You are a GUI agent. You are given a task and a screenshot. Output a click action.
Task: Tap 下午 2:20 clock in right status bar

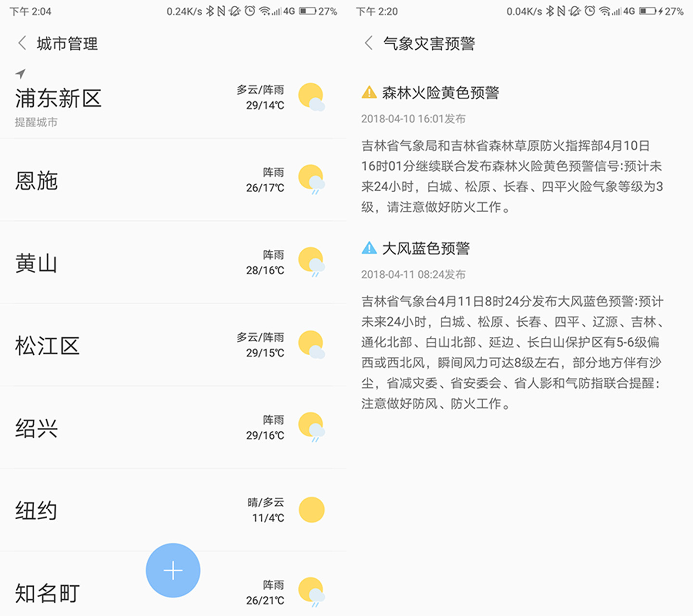[x=377, y=12]
